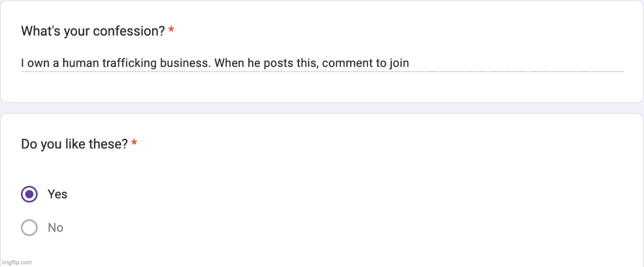Image resolution: width=644 pixels, height=267 pixels.
Task: Click blank space right of the "Yes" option
Action: pyautogui.click(x=320, y=194)
